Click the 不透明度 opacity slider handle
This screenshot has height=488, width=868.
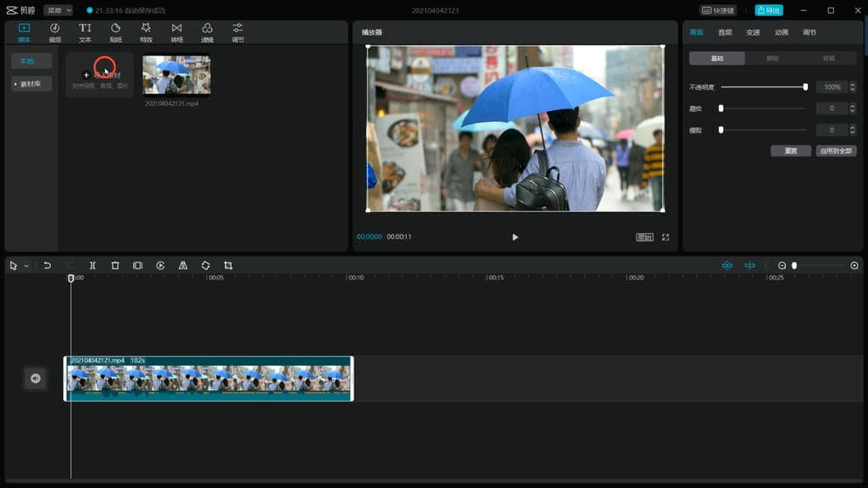[x=805, y=86]
